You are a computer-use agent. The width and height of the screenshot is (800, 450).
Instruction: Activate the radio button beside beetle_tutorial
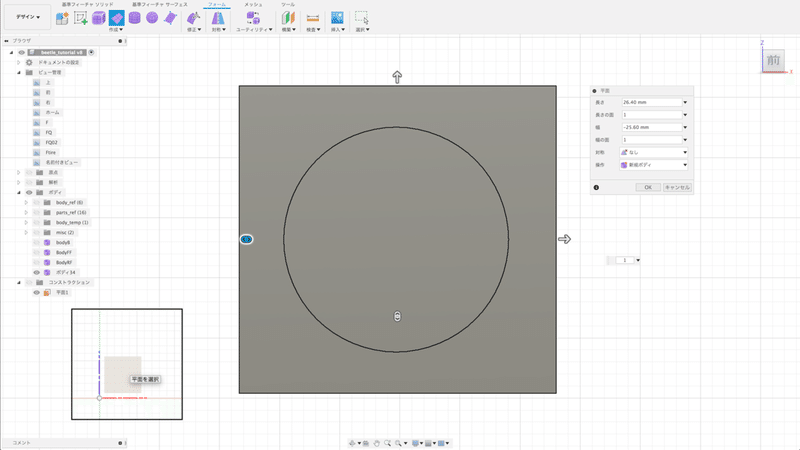coord(91,52)
